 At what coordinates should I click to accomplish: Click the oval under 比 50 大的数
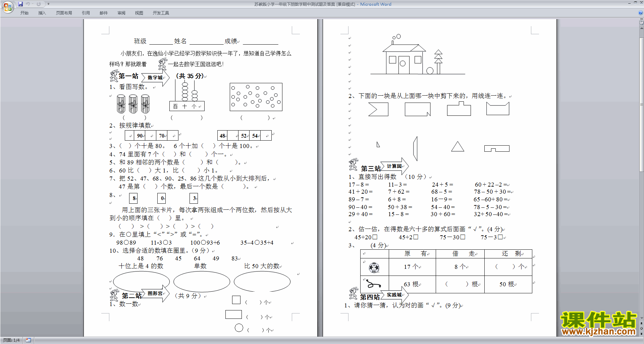pyautogui.click(x=262, y=282)
